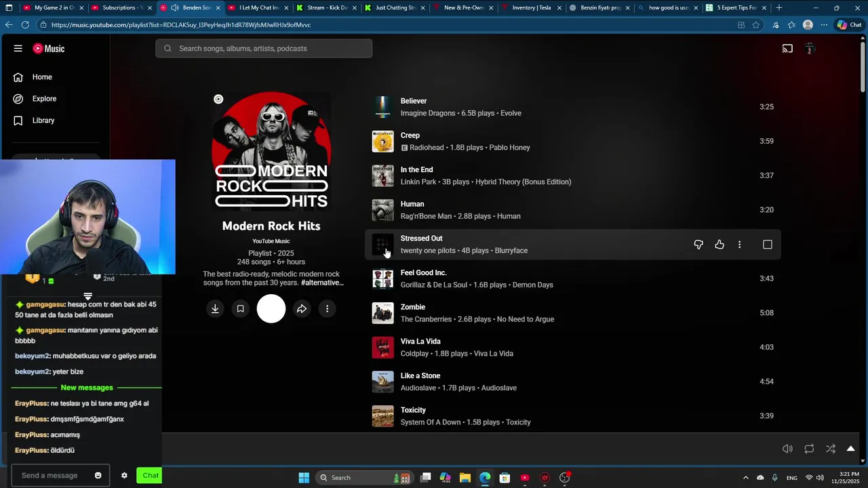Open more actions for Stressed Out
This screenshot has width=868, height=488.
(739, 245)
